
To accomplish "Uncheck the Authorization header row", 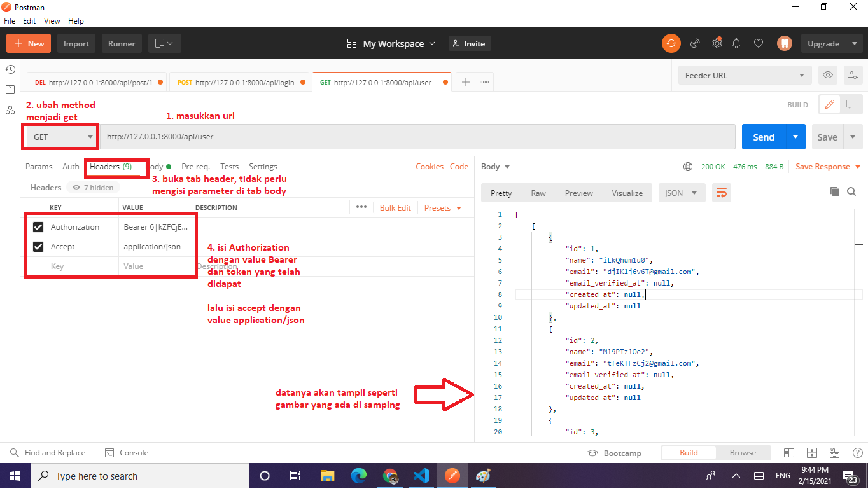I will click(x=38, y=226).
